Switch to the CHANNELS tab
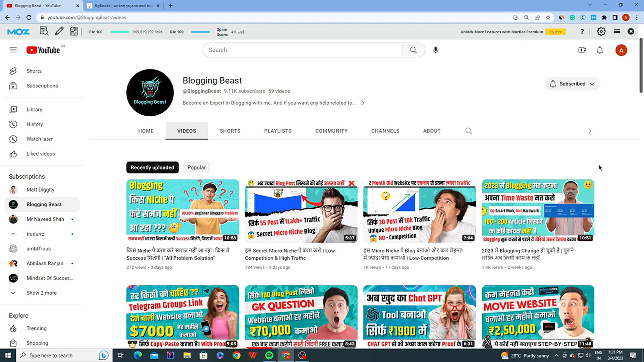This screenshot has height=362, width=644. point(385,131)
